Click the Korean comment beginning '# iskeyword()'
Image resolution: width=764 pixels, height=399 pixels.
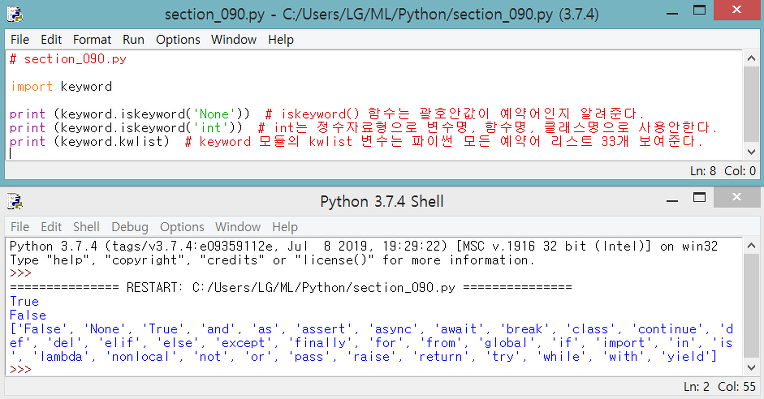[454, 114]
